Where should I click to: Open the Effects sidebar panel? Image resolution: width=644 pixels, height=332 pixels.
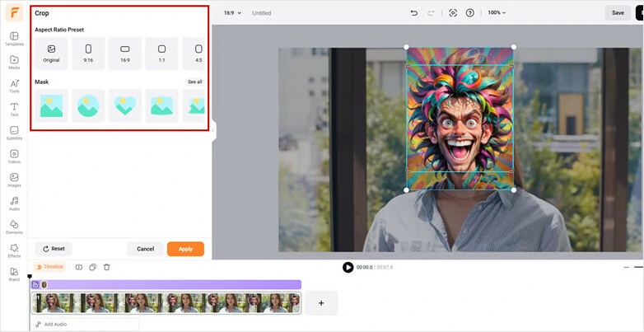click(14, 250)
